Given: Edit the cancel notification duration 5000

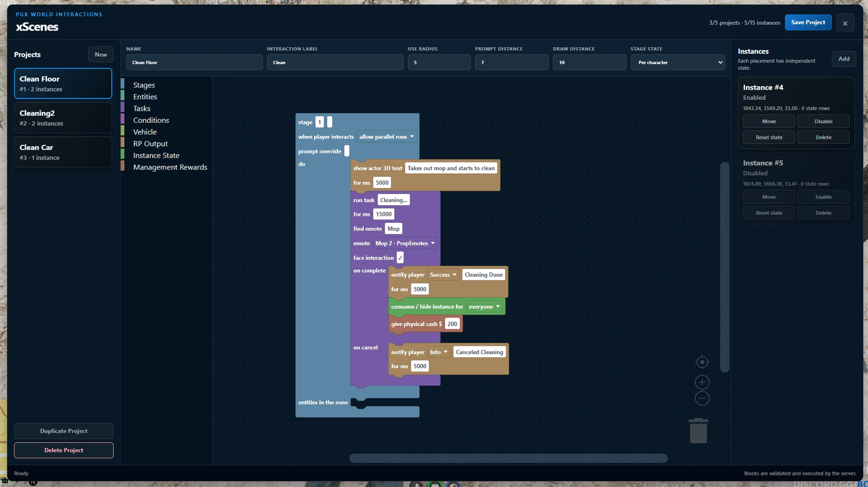Looking at the screenshot, I should click(x=420, y=366).
